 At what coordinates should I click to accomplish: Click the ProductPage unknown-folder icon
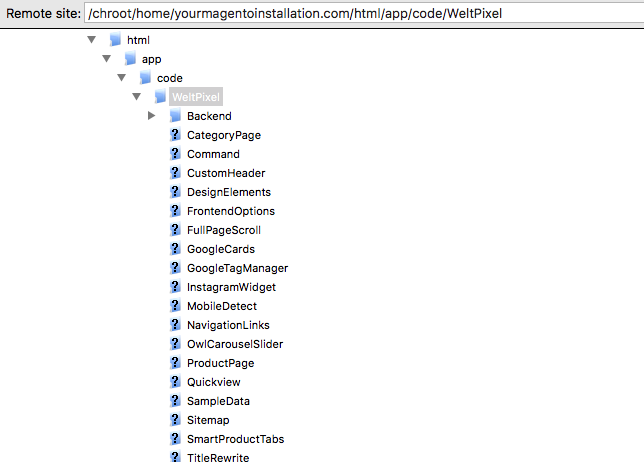(x=175, y=363)
